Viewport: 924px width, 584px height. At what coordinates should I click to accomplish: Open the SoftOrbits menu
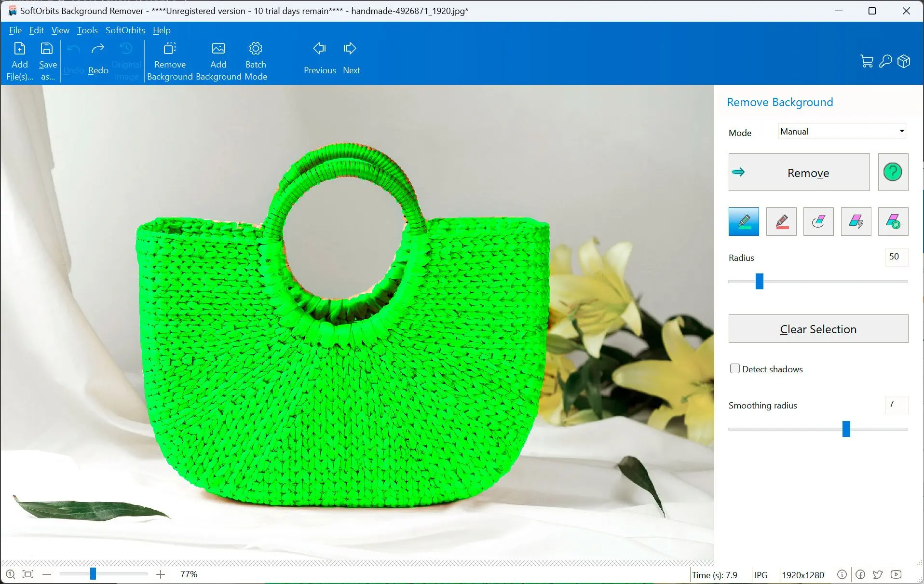pos(125,30)
